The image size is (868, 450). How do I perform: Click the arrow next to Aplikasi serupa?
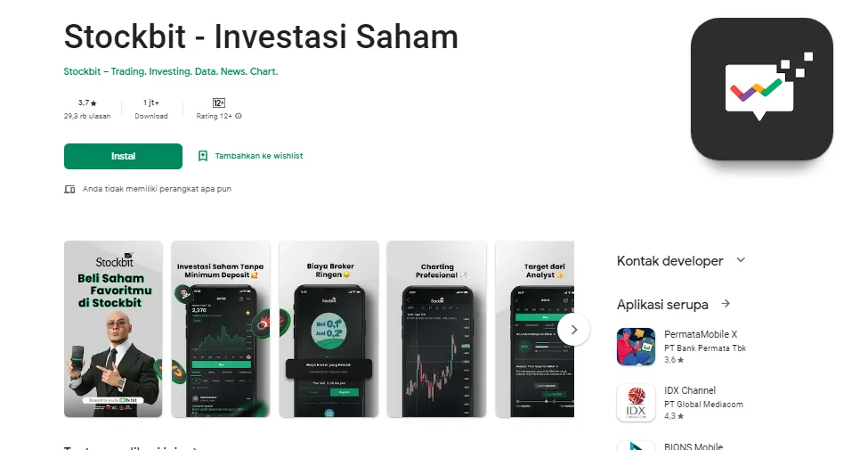726,304
